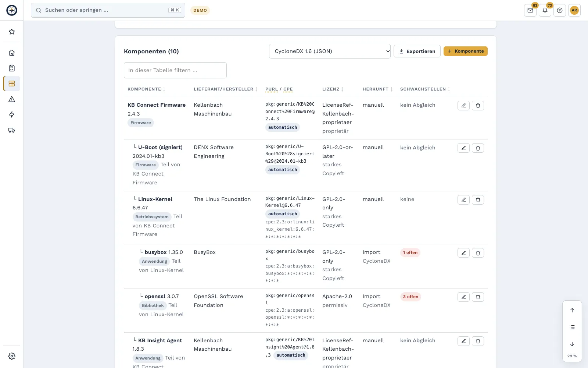Open the mail inbox with 83 badge
588x368 pixels.
click(x=530, y=10)
